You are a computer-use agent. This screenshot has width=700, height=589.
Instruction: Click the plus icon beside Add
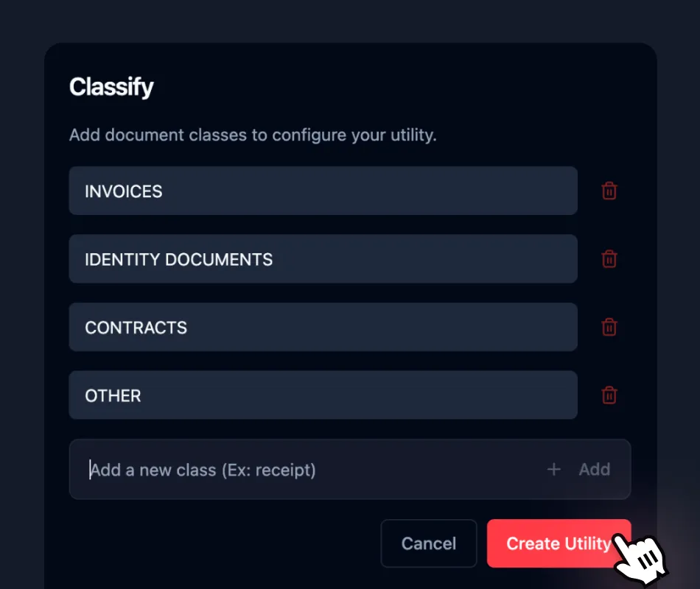click(553, 469)
